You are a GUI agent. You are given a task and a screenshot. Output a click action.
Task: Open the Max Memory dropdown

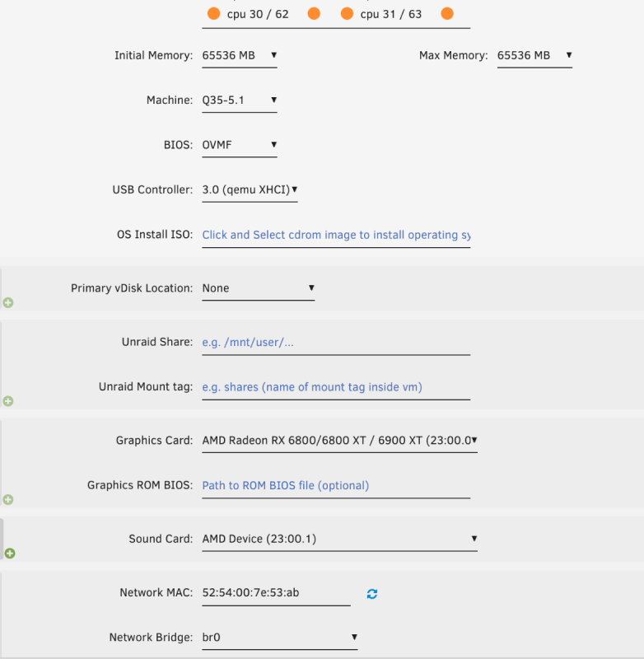pos(534,56)
